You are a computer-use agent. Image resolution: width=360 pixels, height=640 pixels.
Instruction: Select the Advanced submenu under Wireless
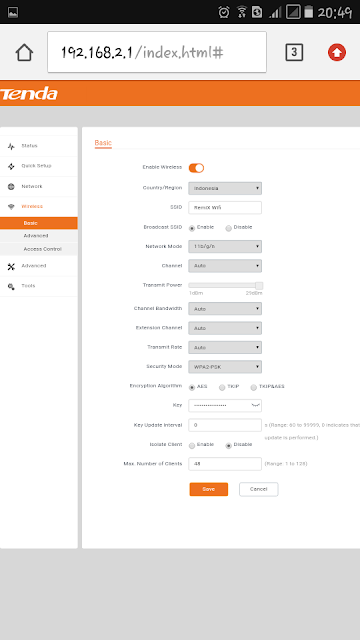point(39,236)
